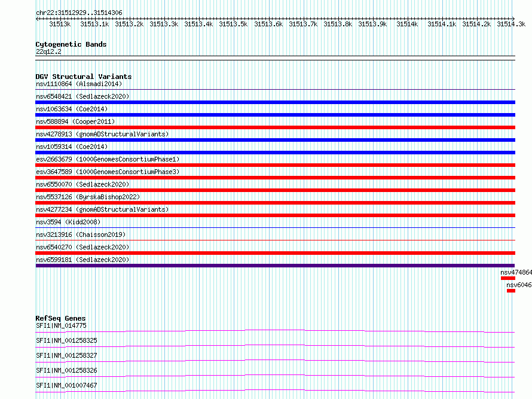Click the short red bar under nsv474864
The height and width of the screenshot is (399, 532).
pyautogui.click(x=508, y=278)
